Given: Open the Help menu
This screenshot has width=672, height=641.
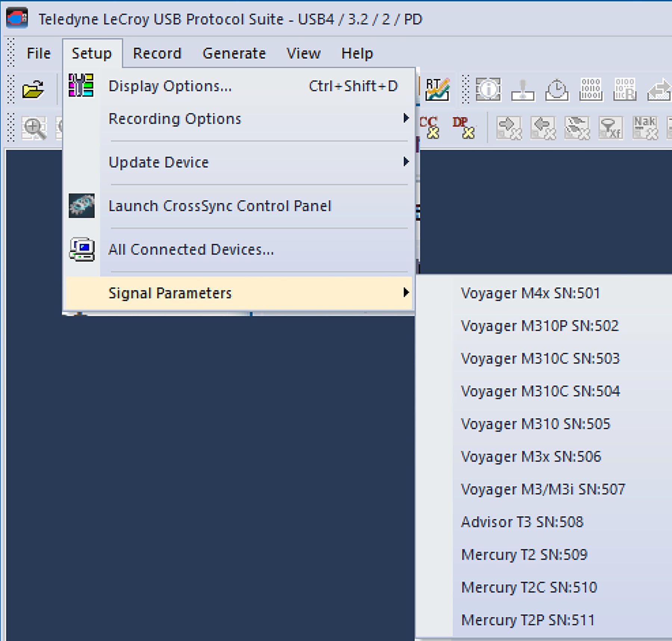Looking at the screenshot, I should (x=357, y=53).
